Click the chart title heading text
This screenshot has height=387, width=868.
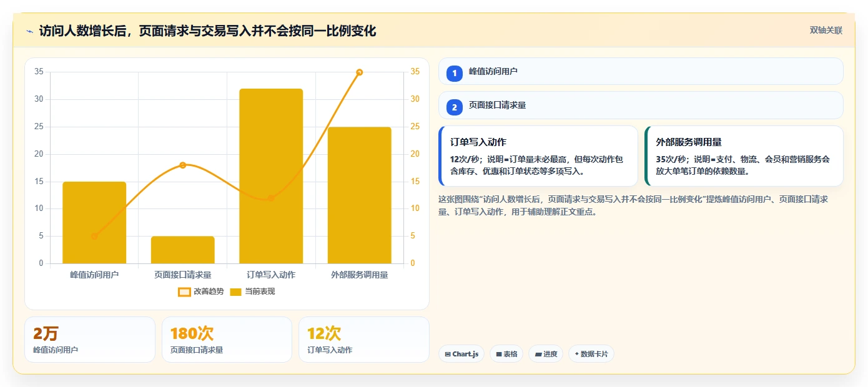[x=207, y=31]
